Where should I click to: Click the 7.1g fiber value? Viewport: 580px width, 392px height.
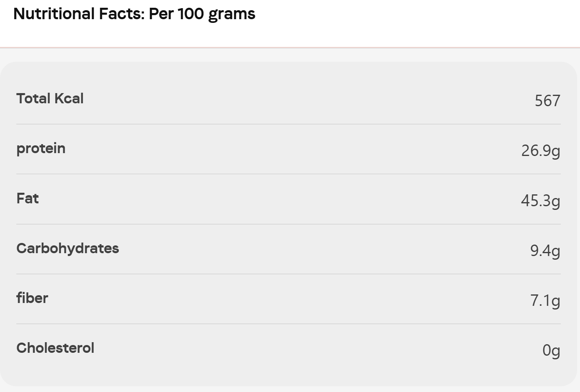(x=545, y=301)
